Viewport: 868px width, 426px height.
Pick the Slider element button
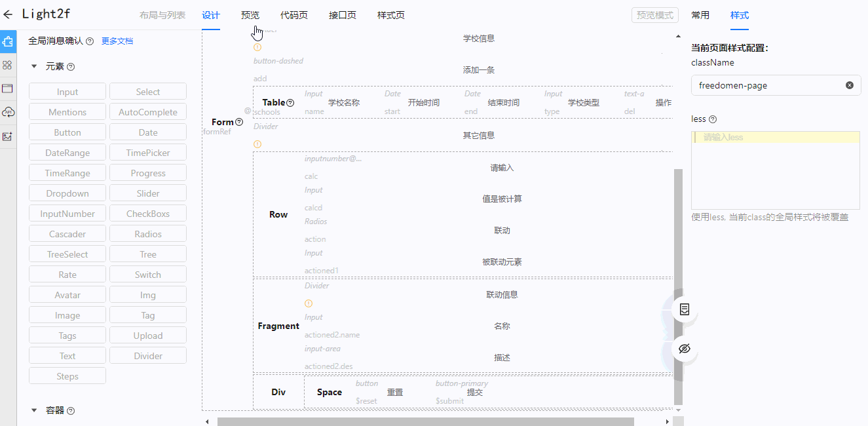148,193
